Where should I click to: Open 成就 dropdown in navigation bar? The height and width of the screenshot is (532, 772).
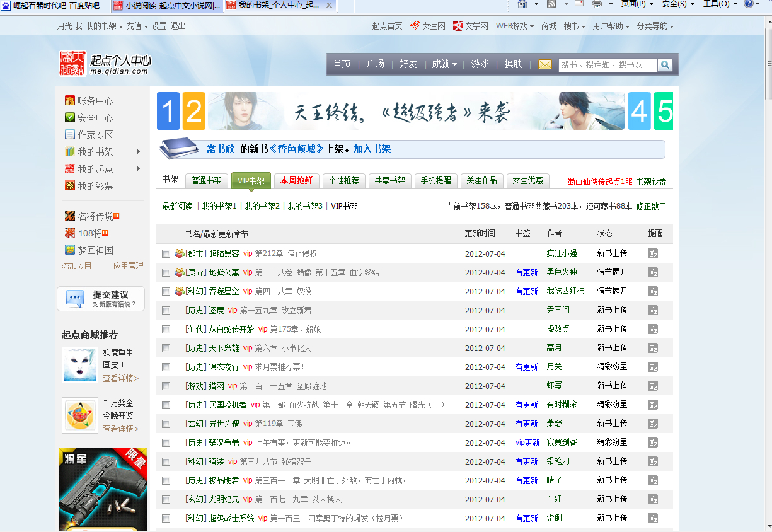pyautogui.click(x=444, y=64)
